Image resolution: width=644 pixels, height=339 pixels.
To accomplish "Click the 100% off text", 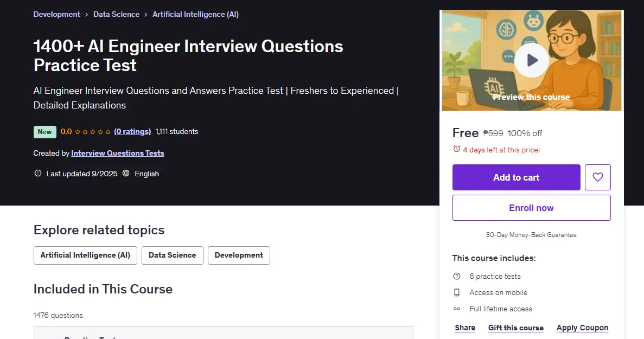I will pyautogui.click(x=525, y=133).
